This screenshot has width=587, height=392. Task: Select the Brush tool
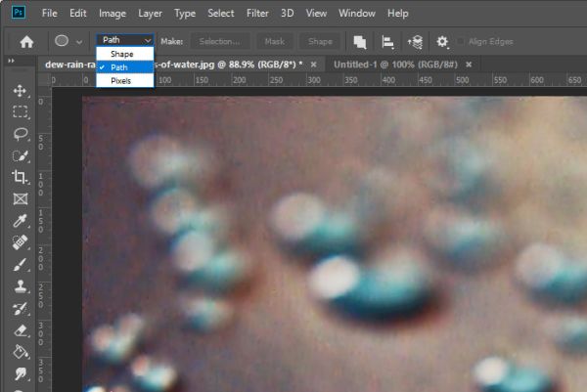(20, 265)
